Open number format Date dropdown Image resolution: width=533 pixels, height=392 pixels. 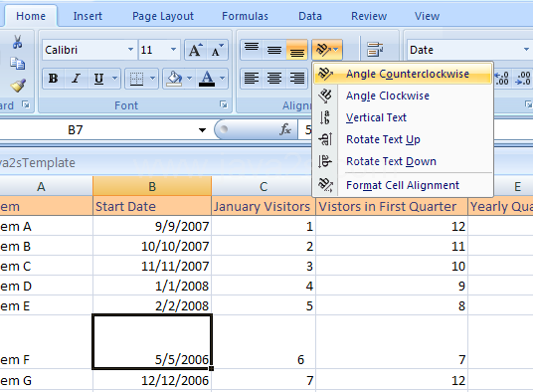[527, 50]
